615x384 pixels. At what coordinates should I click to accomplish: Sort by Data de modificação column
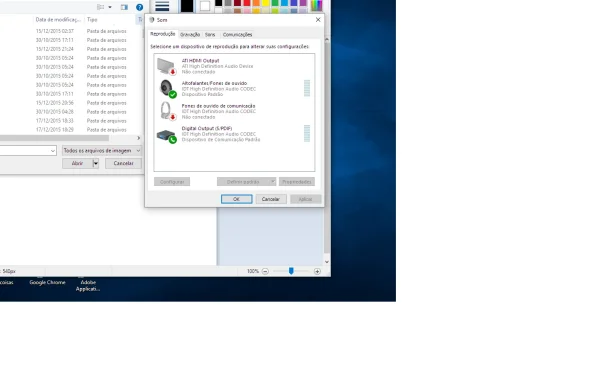(x=58, y=20)
